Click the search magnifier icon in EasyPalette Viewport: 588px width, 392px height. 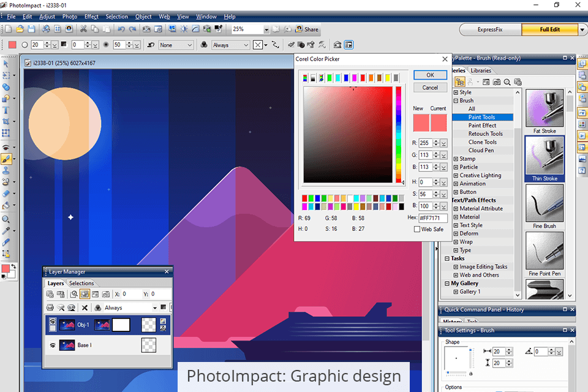507,82
